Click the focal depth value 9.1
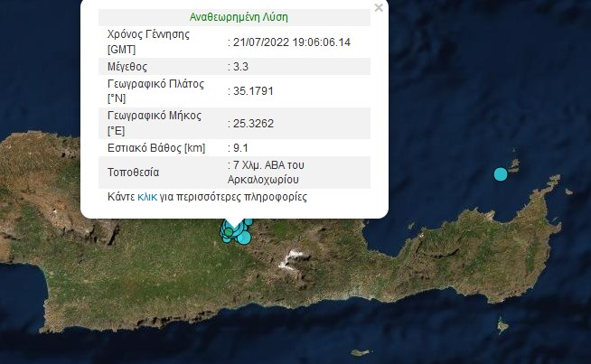 [239, 147]
